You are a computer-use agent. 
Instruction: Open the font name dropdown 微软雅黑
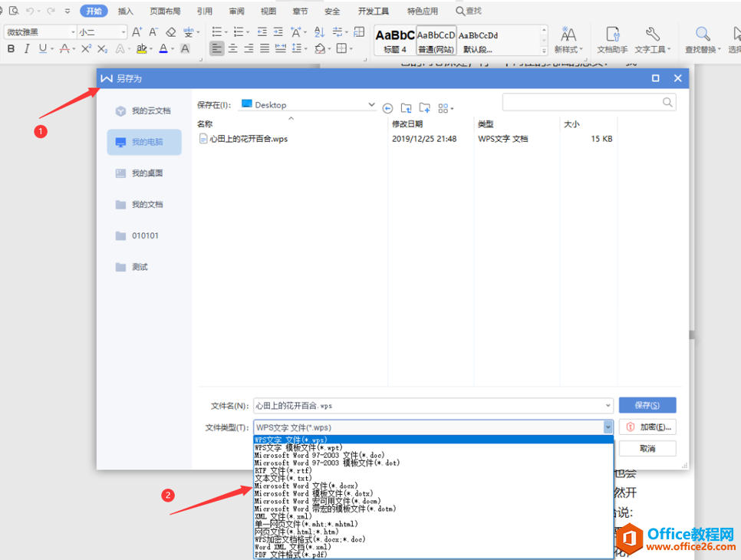point(73,31)
